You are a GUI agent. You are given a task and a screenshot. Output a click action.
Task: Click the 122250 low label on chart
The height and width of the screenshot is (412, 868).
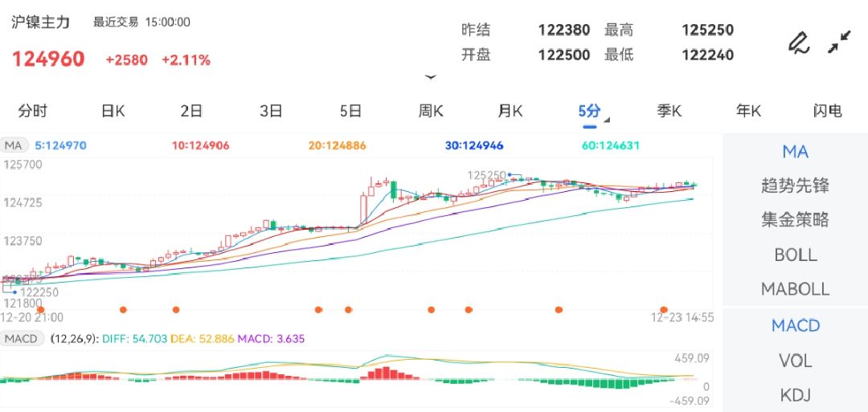point(39,292)
